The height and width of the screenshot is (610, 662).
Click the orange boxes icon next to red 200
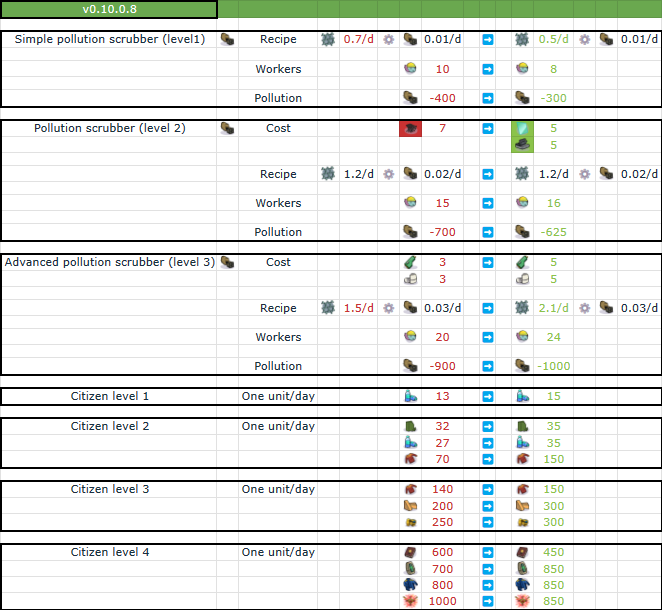(x=410, y=506)
